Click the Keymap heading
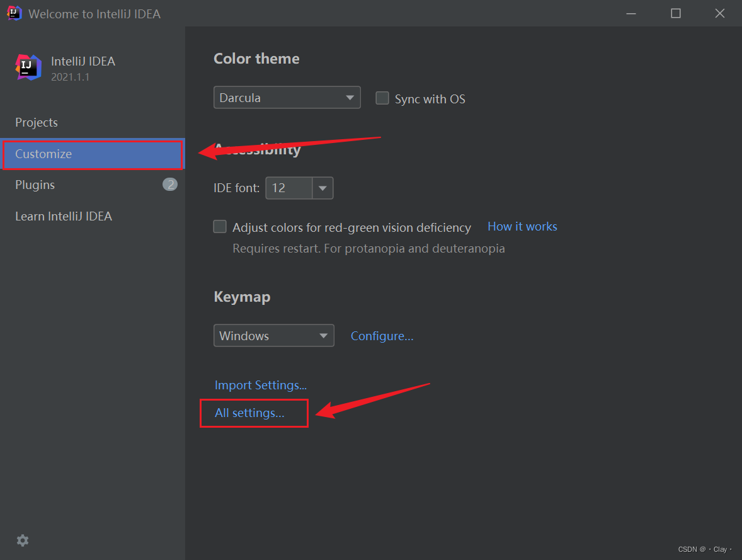The width and height of the screenshot is (742, 560). point(243,297)
